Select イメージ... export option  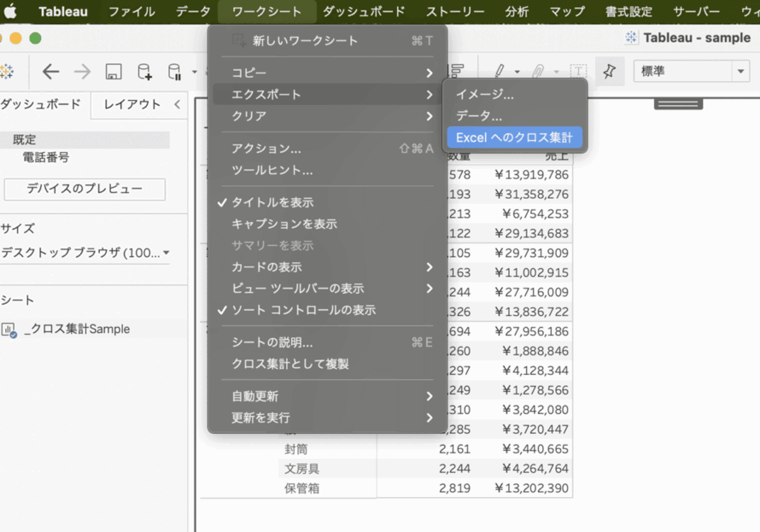tap(515, 95)
